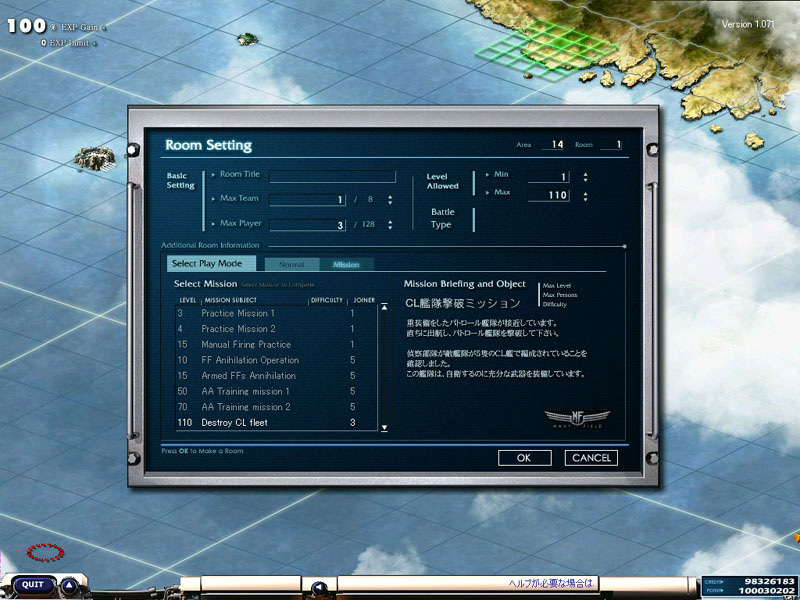Screen dimensions: 800x600
Task: Switch to the Normal play mode tab
Action: (292, 264)
